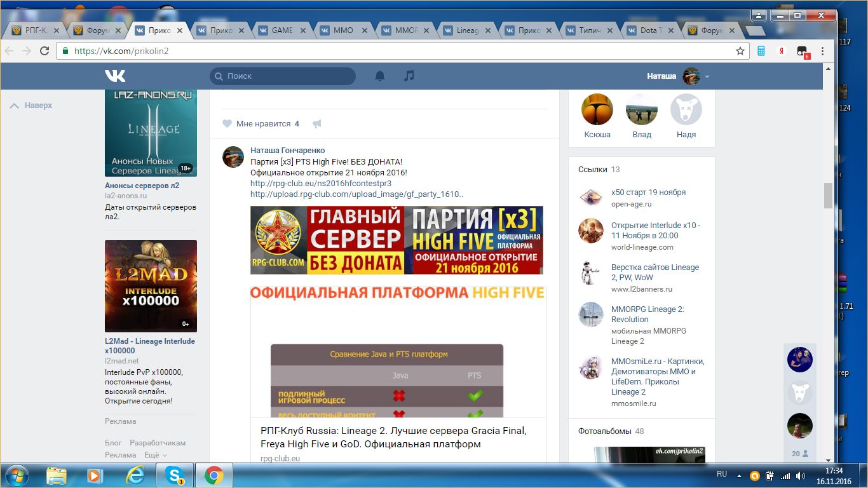
Task: Open the Анонсы серверов л2 ad title
Action: (142, 186)
